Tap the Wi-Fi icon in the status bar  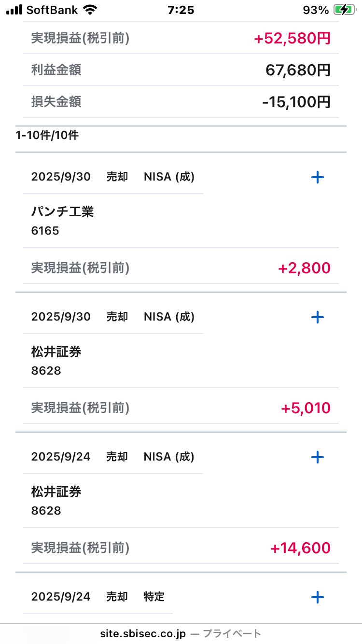click(x=89, y=10)
